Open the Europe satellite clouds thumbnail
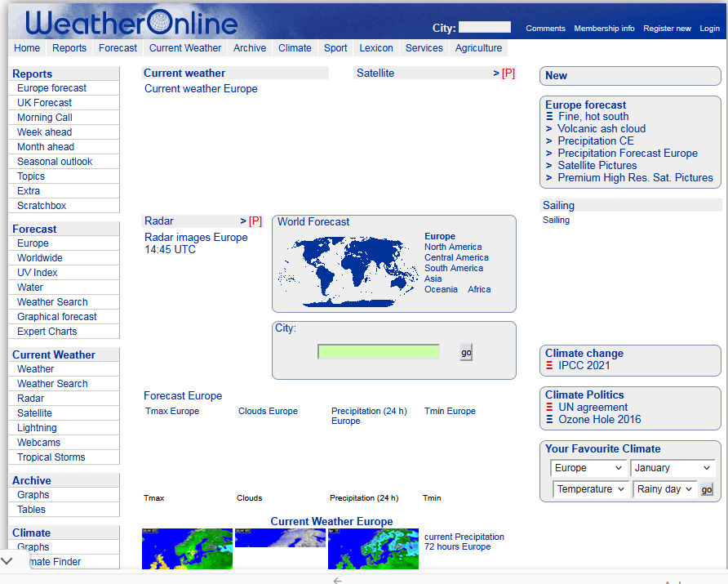 280,537
